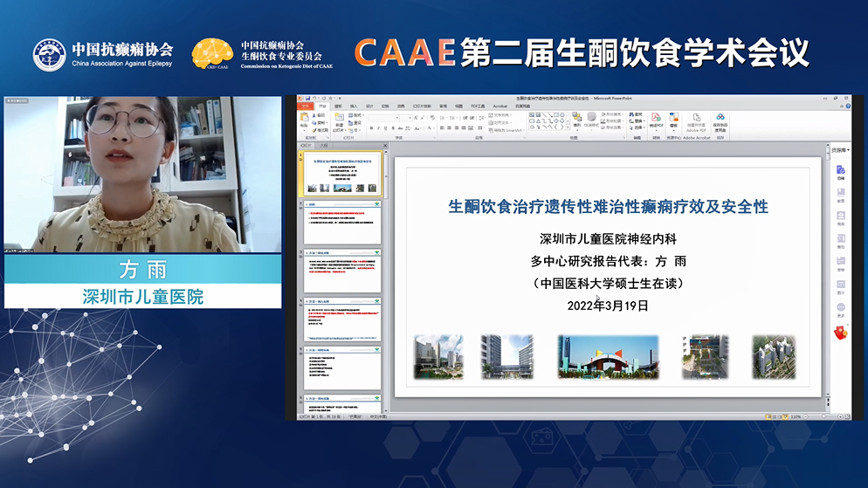Image resolution: width=868 pixels, height=488 pixels.
Task: Click the Increase Font Size icon
Action: tap(416, 118)
